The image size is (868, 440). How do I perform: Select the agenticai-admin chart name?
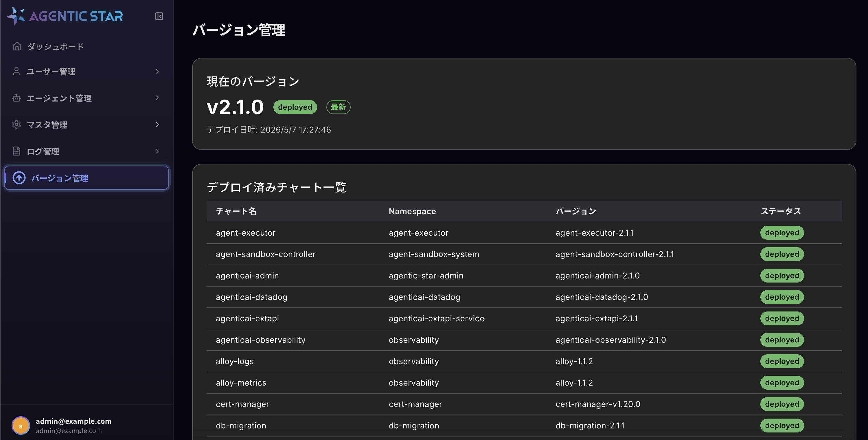pos(247,276)
